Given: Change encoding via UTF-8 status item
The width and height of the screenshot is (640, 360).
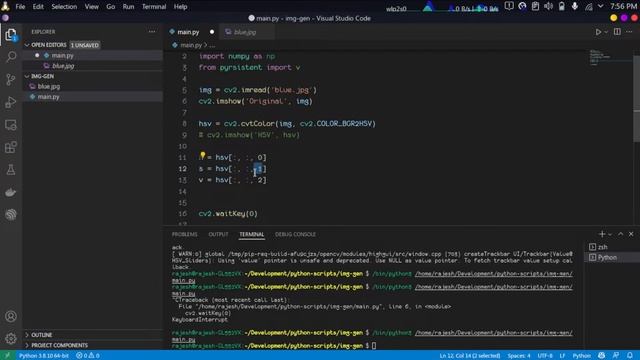Looking at the screenshot, I should click(x=545, y=356).
